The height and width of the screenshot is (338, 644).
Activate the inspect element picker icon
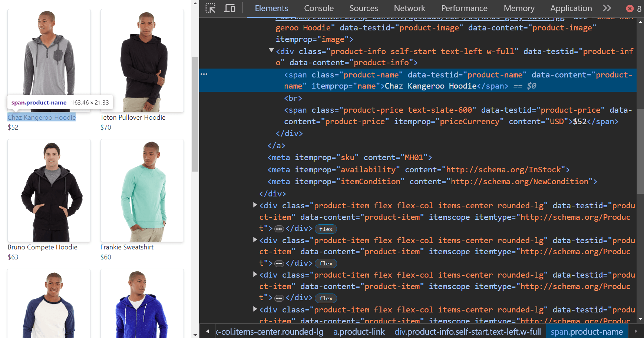point(211,8)
